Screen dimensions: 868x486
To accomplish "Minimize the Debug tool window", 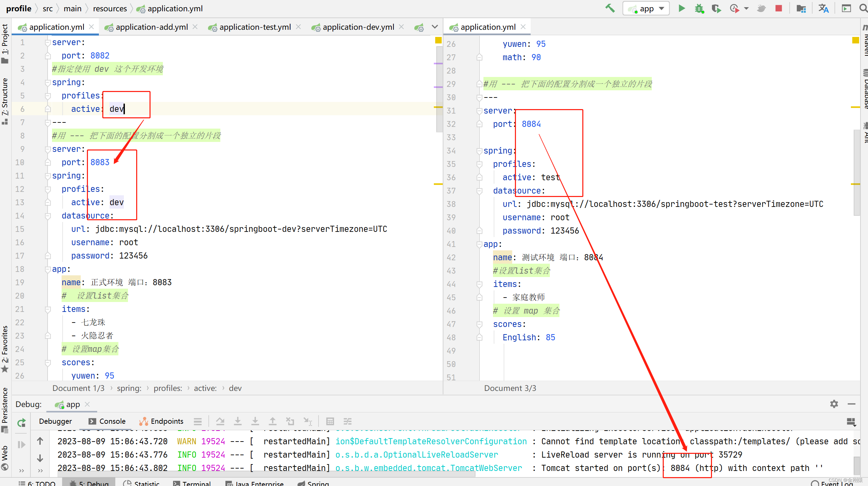I will [852, 404].
